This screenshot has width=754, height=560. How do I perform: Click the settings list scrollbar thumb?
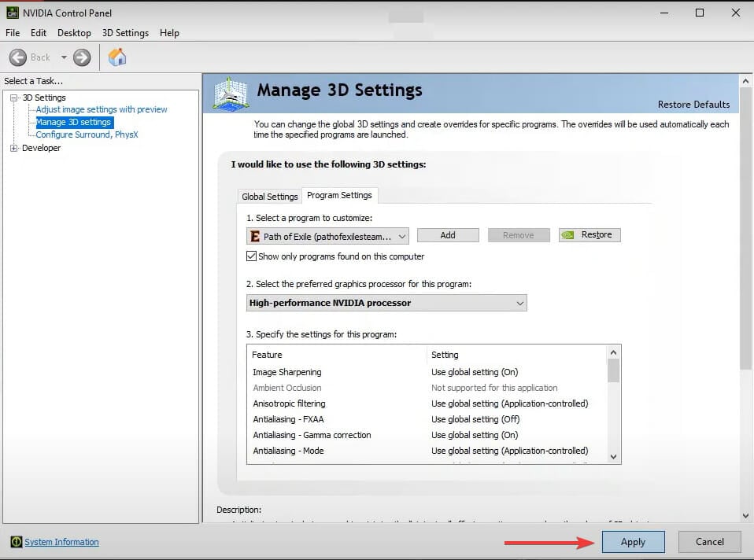coord(613,370)
